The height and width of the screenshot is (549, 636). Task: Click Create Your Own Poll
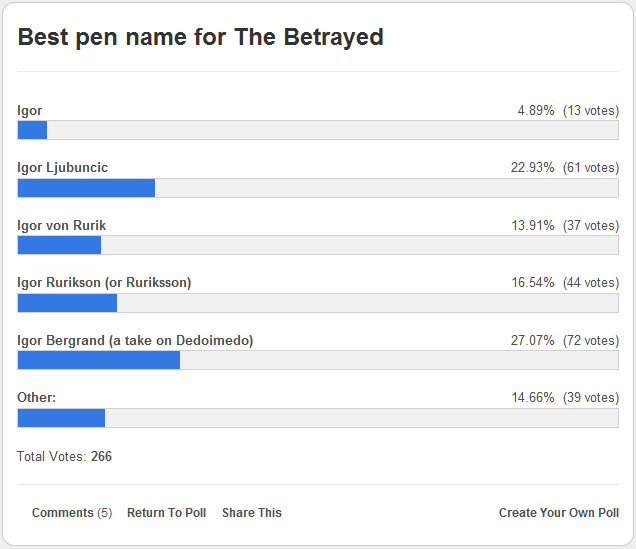(x=559, y=513)
